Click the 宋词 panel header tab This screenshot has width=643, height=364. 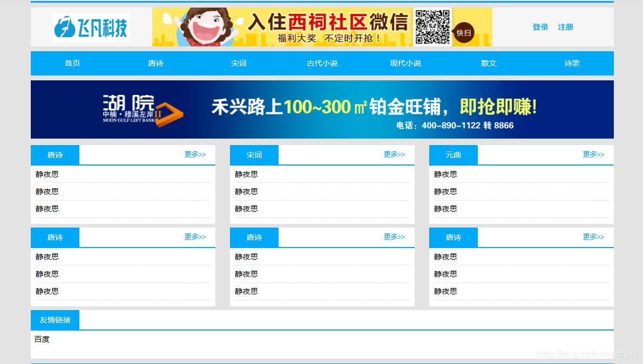254,155
